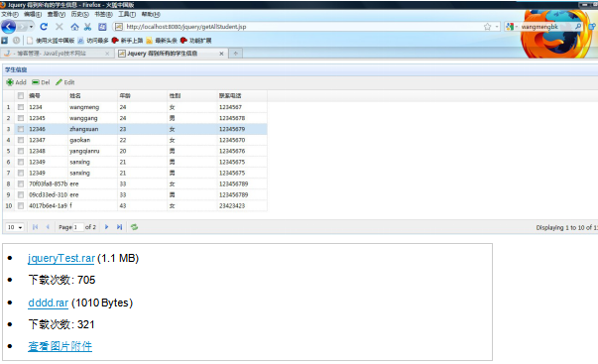Open a new tab with the plus button
Image resolution: width=598 pixels, height=364 pixels.
tap(236, 54)
